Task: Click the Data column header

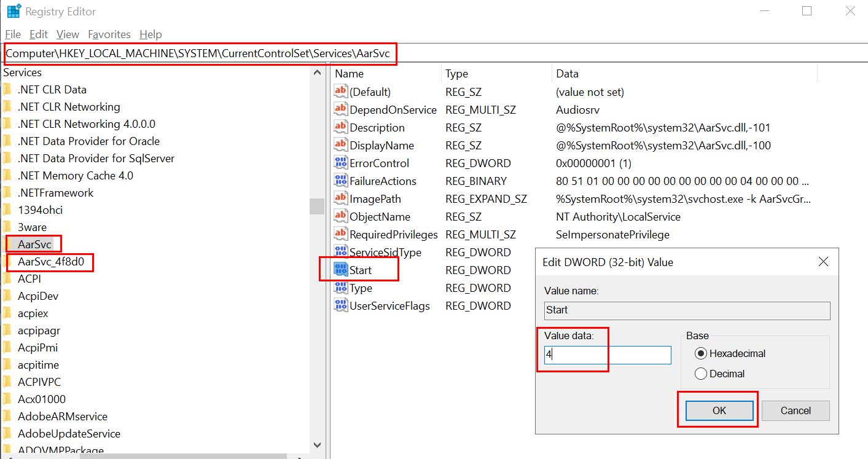Action: 567,74
